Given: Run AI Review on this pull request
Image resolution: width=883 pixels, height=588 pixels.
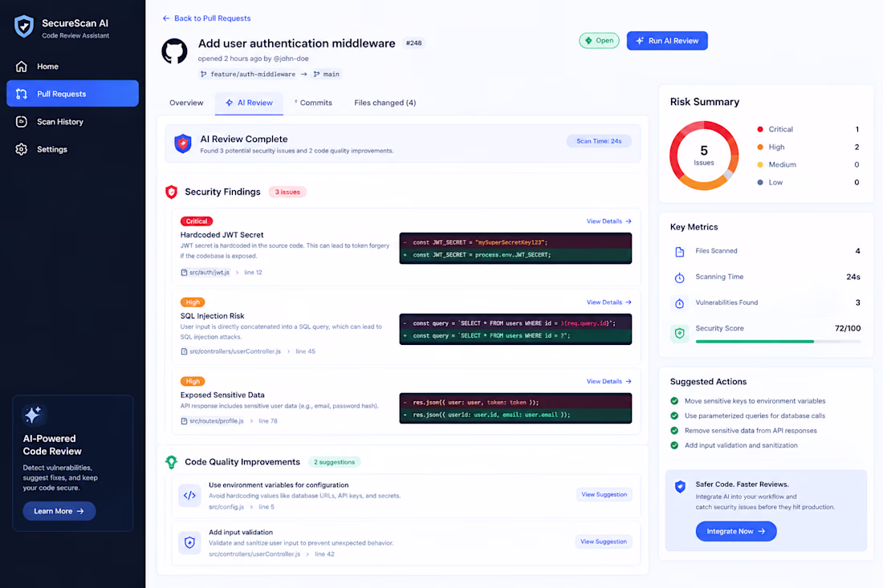Looking at the screenshot, I should [667, 41].
